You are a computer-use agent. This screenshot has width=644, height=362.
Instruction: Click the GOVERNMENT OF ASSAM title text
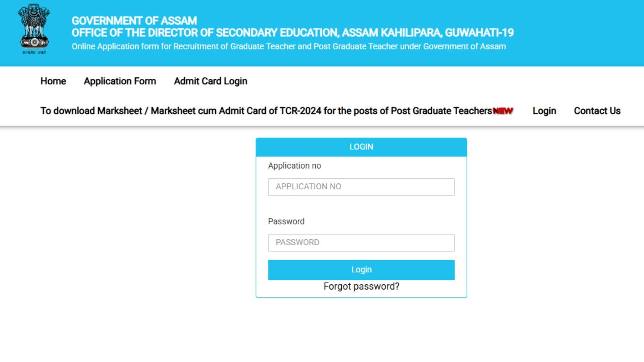click(134, 21)
